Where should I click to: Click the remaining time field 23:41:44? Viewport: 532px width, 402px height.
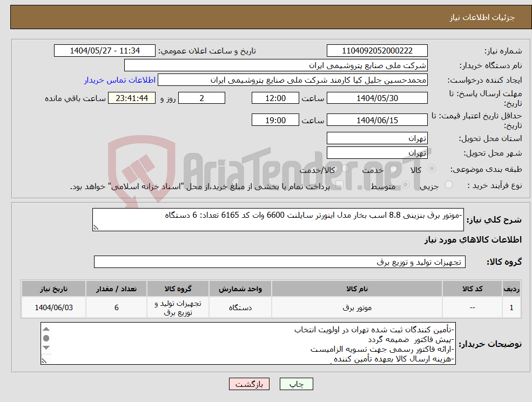tap(132, 98)
